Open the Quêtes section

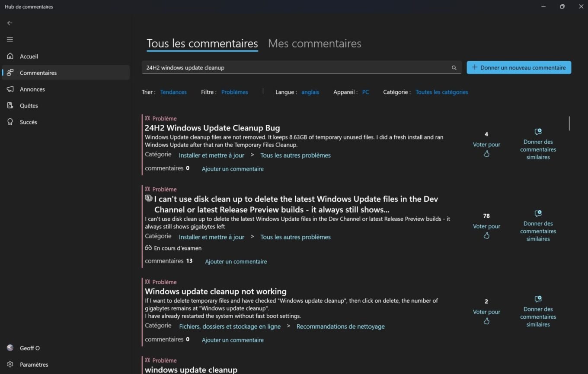(x=66, y=105)
